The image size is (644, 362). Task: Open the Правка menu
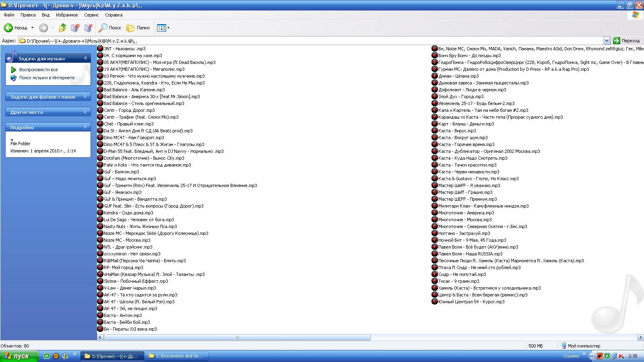28,15
